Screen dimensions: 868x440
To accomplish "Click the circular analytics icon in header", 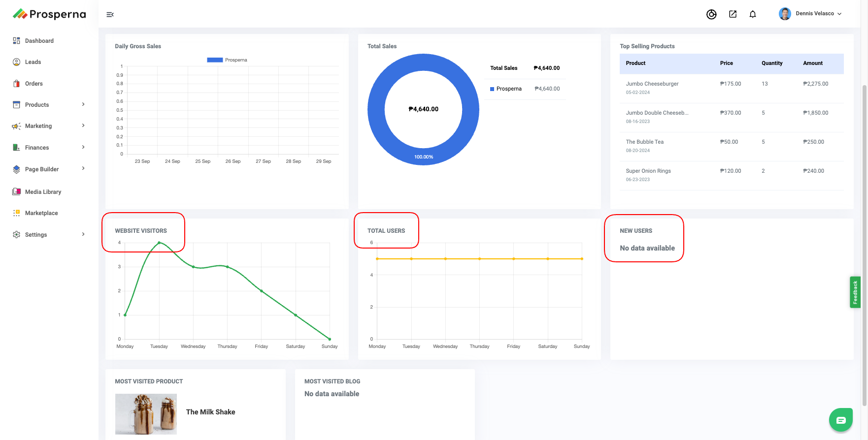I will tap(711, 14).
